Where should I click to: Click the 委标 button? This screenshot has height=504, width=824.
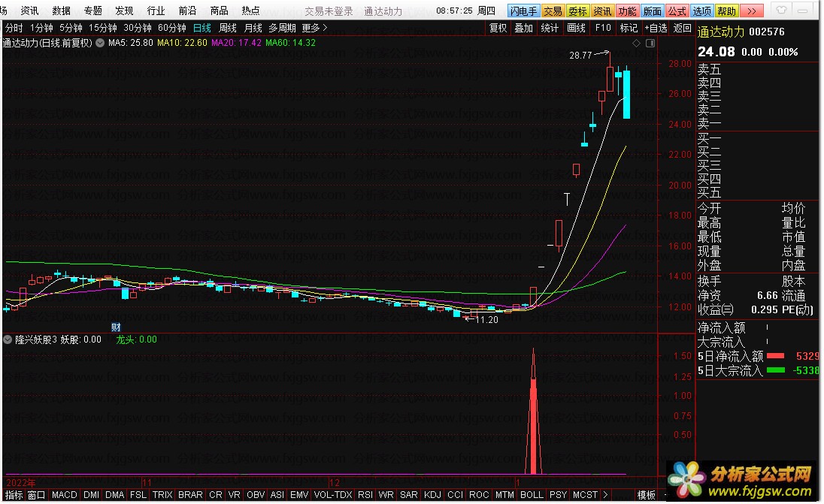point(577,11)
